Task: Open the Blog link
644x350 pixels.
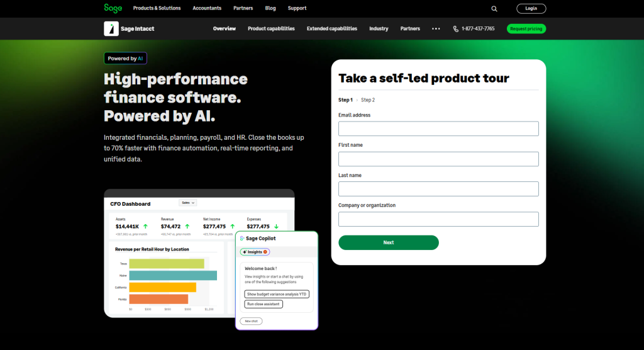Action: click(270, 8)
